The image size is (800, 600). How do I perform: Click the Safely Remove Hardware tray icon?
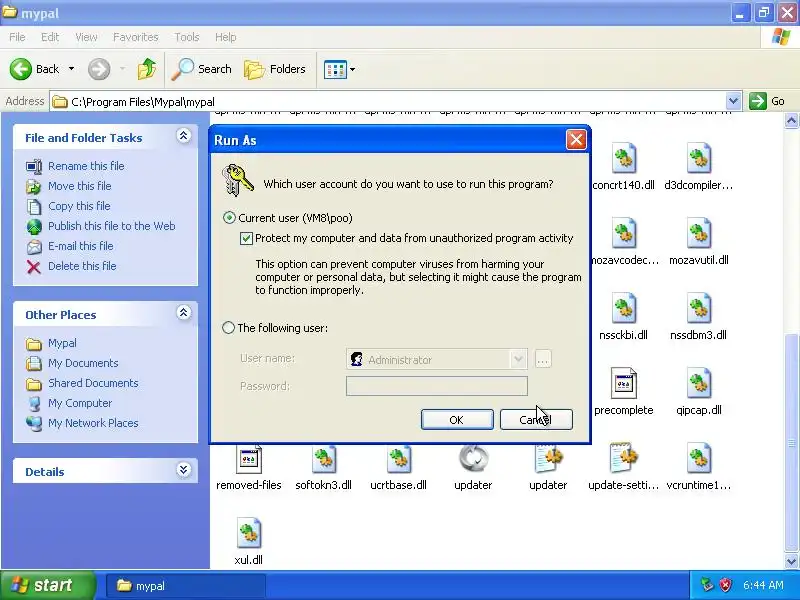707,585
